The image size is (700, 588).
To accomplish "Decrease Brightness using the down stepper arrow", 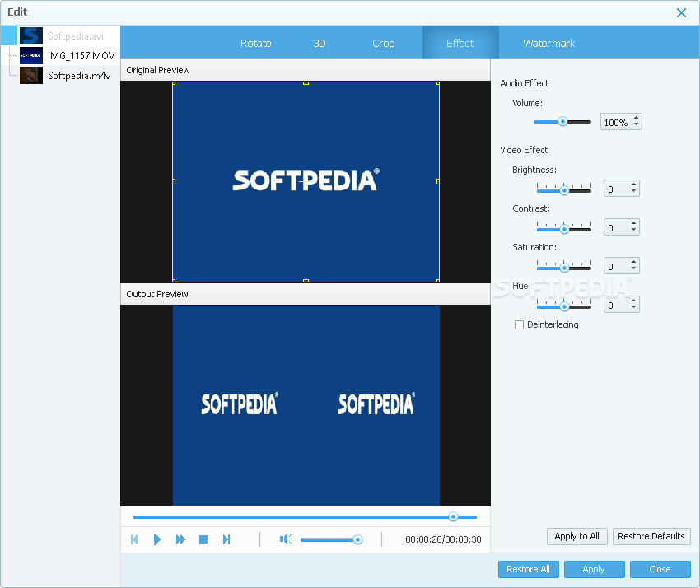I will 633,193.
